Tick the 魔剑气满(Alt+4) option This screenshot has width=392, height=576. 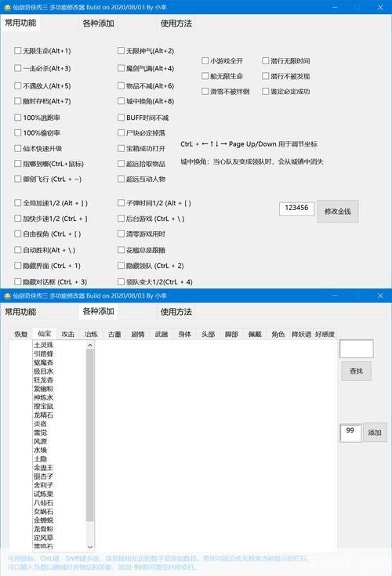click(121, 68)
